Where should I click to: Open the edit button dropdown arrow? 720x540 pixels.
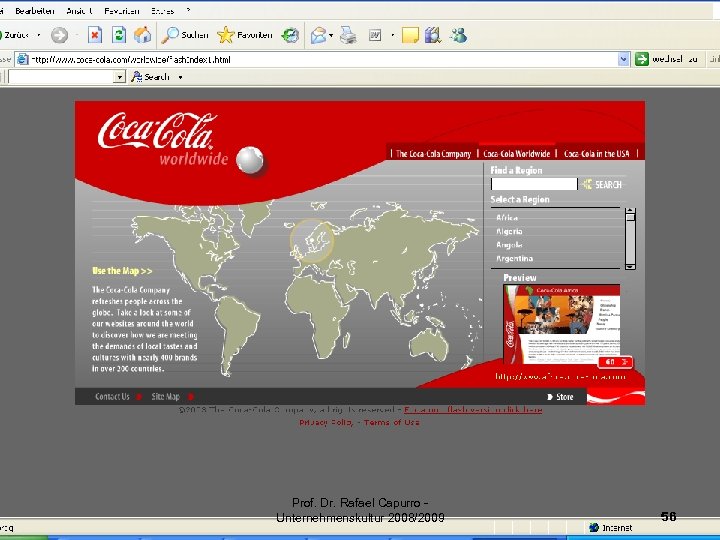pyautogui.click(x=393, y=35)
